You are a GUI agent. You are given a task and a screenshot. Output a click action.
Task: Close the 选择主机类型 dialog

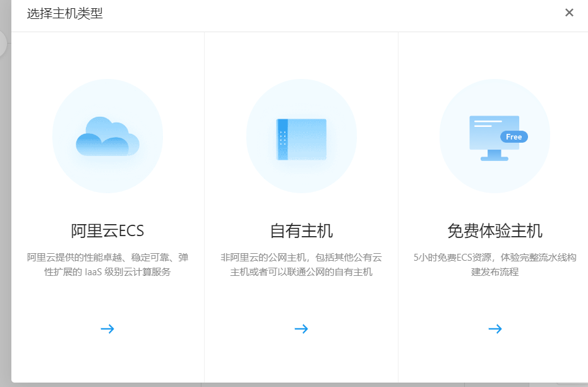pyautogui.click(x=569, y=13)
